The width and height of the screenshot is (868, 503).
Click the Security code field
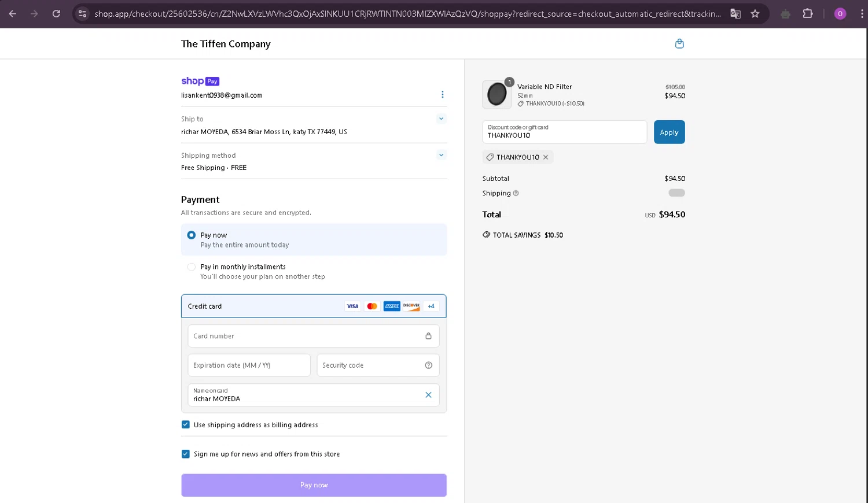[x=378, y=365]
